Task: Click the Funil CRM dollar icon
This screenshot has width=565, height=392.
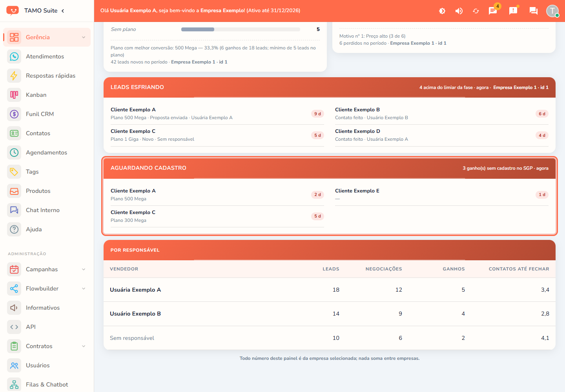Action: pyautogui.click(x=14, y=114)
